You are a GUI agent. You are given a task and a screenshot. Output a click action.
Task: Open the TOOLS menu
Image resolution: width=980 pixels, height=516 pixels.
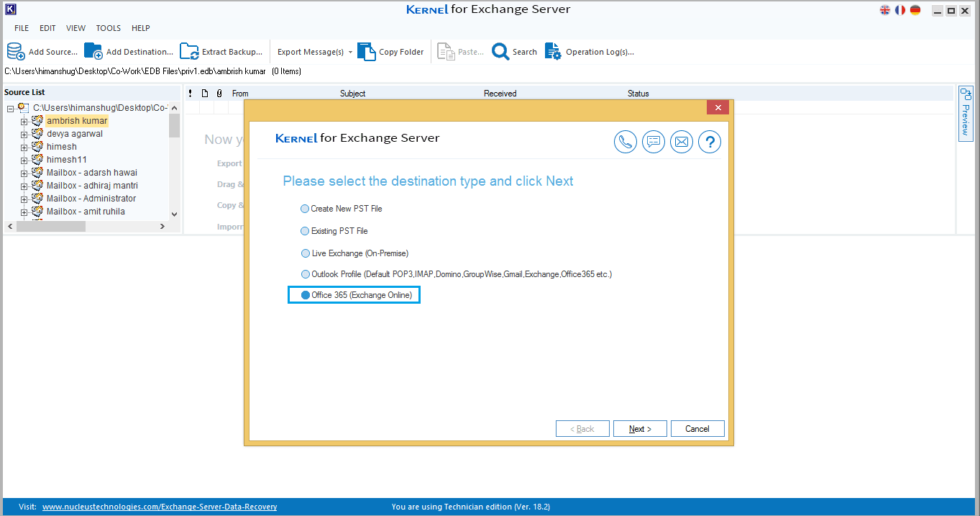pos(109,28)
